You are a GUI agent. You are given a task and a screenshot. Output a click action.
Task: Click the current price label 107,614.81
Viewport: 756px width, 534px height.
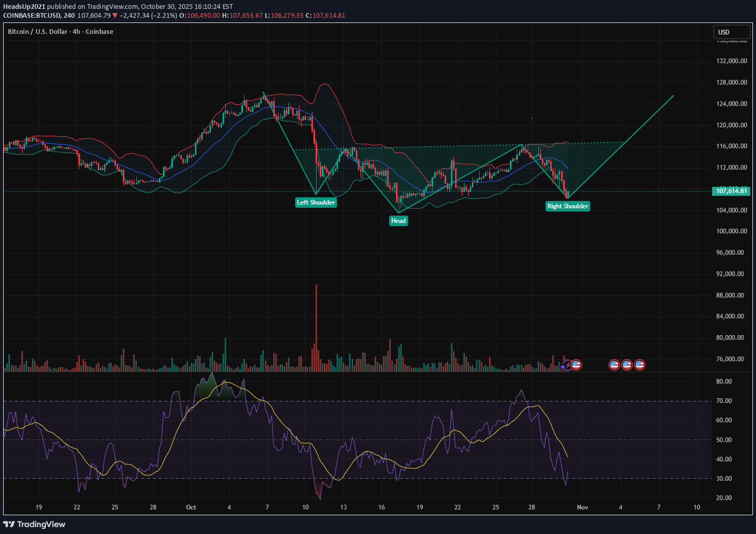(x=731, y=191)
